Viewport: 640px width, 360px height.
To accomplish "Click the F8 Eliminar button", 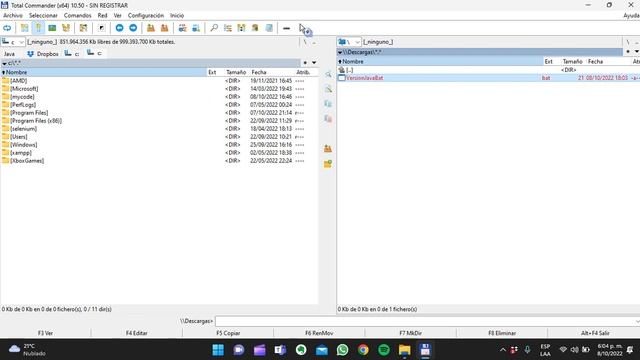I will 502,333.
